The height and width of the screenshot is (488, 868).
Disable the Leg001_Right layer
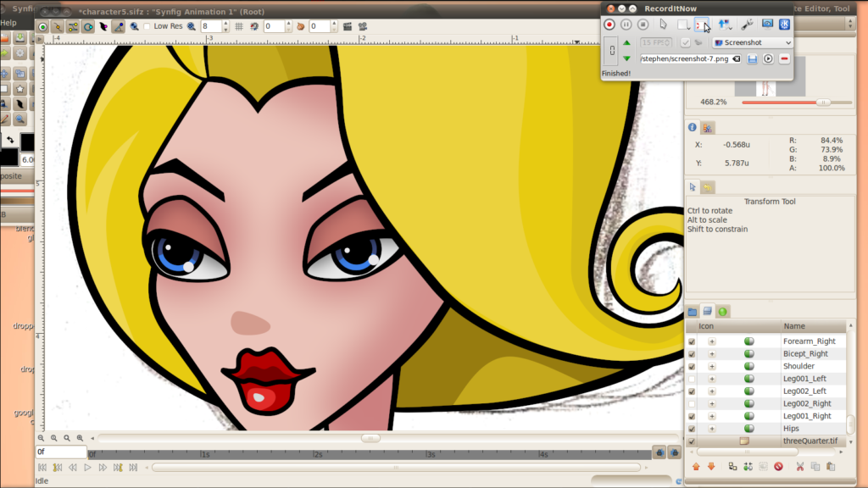click(692, 416)
